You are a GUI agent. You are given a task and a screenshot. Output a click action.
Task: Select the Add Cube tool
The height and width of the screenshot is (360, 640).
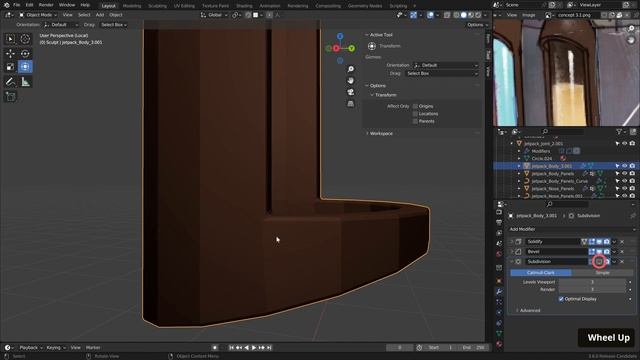(x=10, y=97)
